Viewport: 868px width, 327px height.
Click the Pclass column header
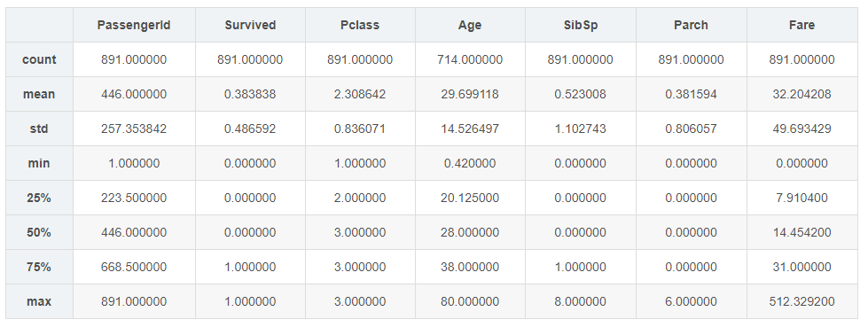click(360, 25)
